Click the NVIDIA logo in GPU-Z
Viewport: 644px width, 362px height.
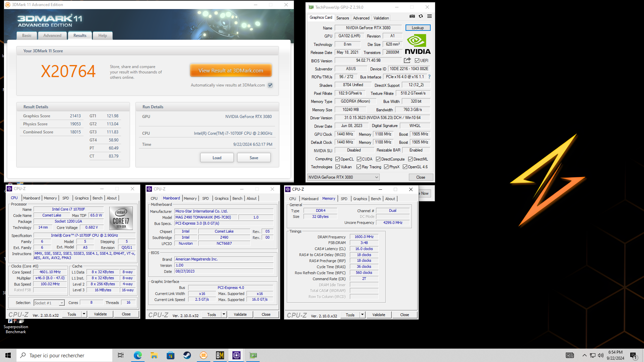[x=418, y=44]
